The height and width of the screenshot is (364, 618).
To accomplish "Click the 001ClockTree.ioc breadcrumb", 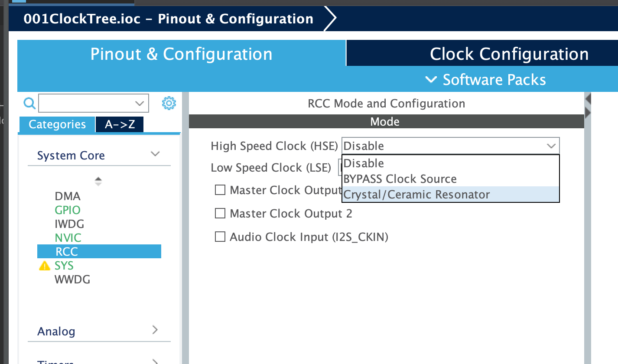I will pos(169,19).
